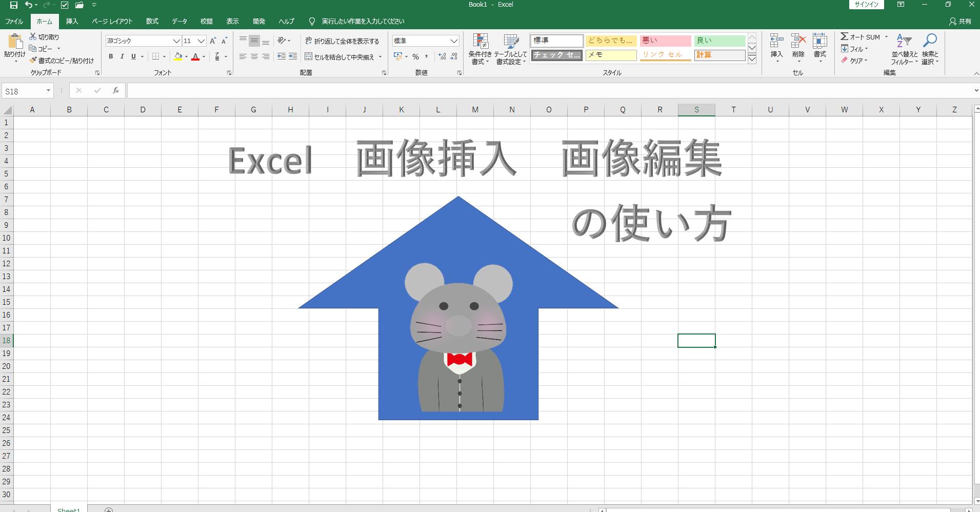Open the number format dropdown (標準)
This screenshot has height=512, width=980.
click(454, 41)
